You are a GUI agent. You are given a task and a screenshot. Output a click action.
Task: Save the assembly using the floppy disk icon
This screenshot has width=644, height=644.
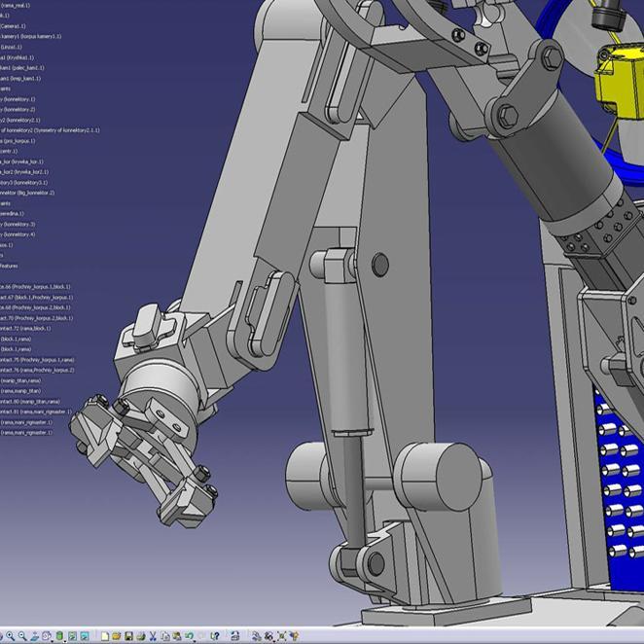tap(128, 636)
